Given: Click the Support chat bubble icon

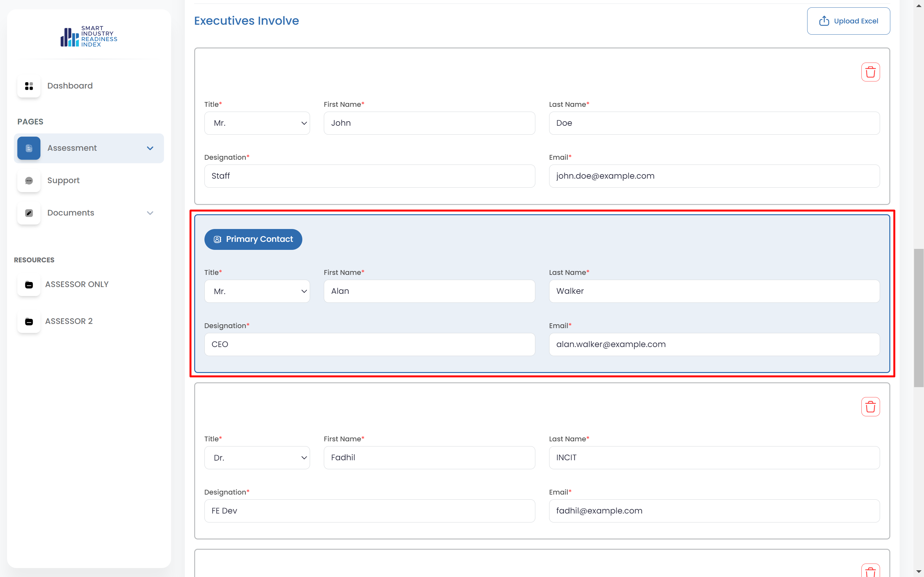Looking at the screenshot, I should pos(29,181).
